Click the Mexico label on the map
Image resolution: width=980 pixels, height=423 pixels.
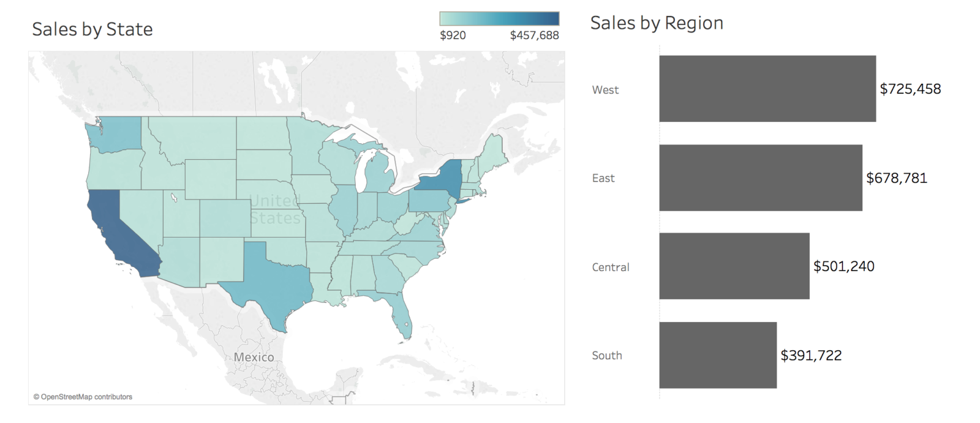pos(254,357)
